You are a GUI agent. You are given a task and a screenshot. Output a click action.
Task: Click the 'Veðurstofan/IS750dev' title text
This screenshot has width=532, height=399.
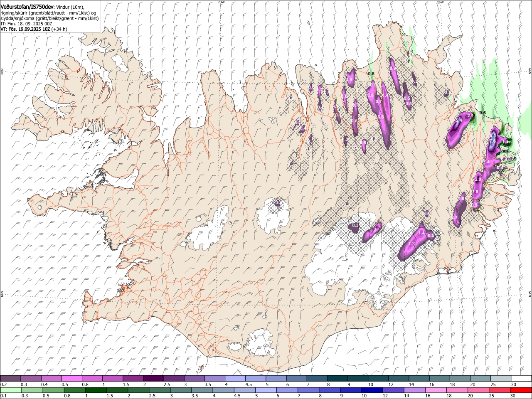point(27,6)
